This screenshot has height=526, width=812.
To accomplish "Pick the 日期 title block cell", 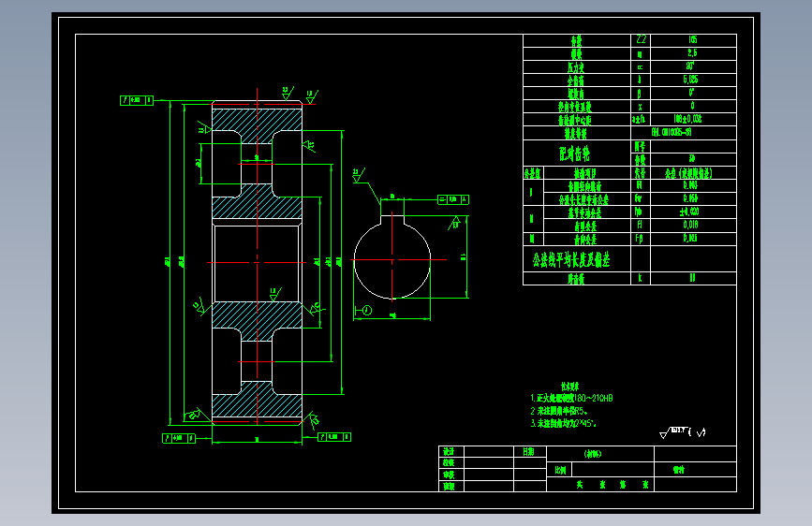I will (x=529, y=451).
